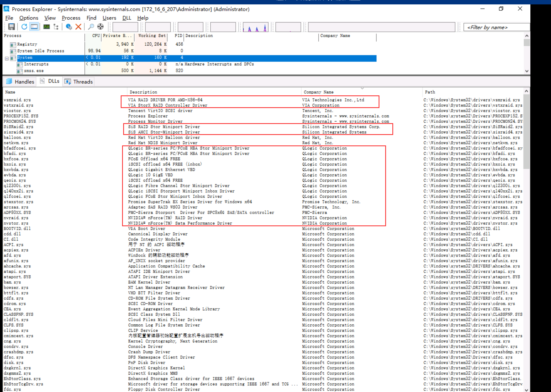Select the Interrupts process row
Screen dimensions: 551x392
point(190,64)
